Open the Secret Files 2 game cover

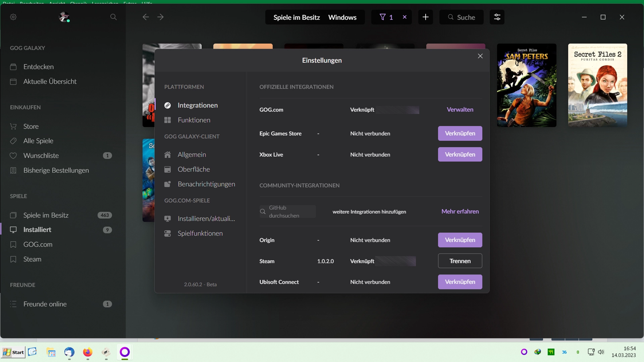[597, 85]
